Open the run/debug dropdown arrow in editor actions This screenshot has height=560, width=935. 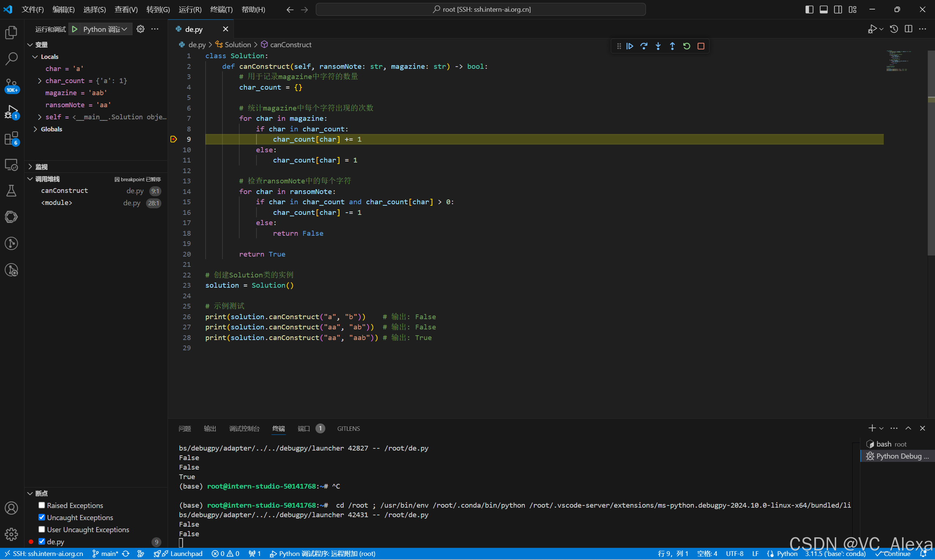tap(882, 29)
